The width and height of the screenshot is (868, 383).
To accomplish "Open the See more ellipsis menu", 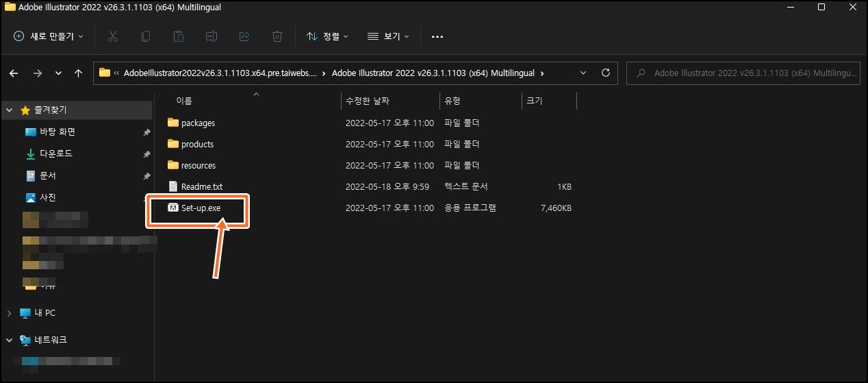I will 438,36.
